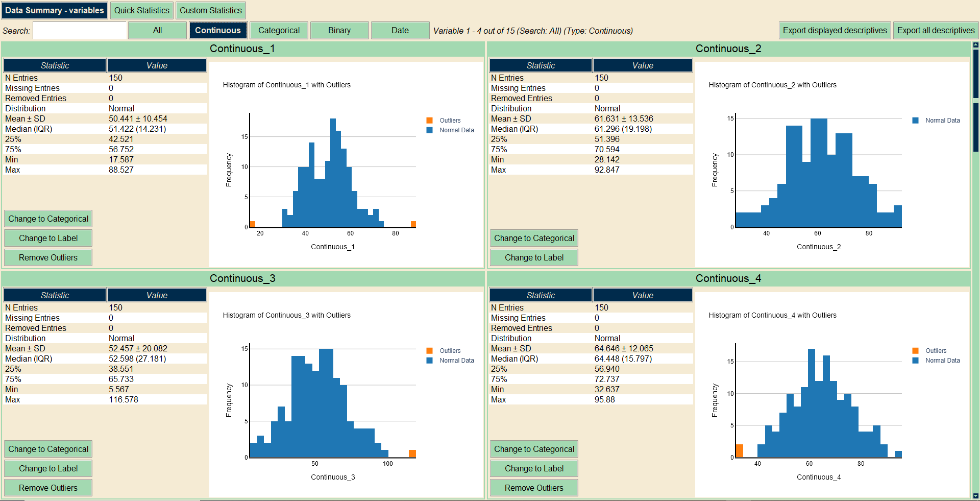The image size is (980, 501).
Task: Click the blue Normal Data legend marker in Continuous_3 histogram
Action: (x=429, y=361)
